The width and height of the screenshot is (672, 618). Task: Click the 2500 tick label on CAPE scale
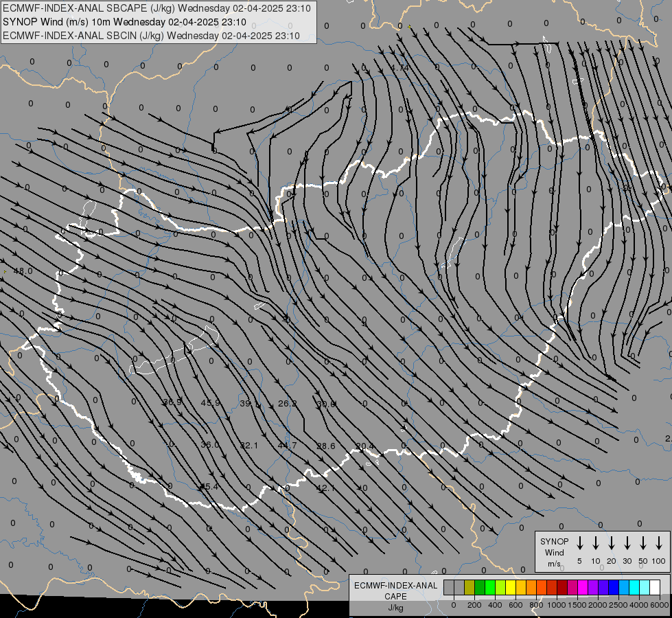tap(618, 605)
